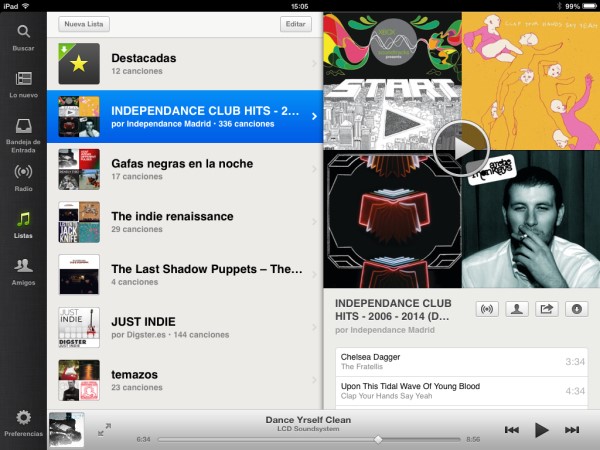Open the JUST INDIE playlist

185,328
